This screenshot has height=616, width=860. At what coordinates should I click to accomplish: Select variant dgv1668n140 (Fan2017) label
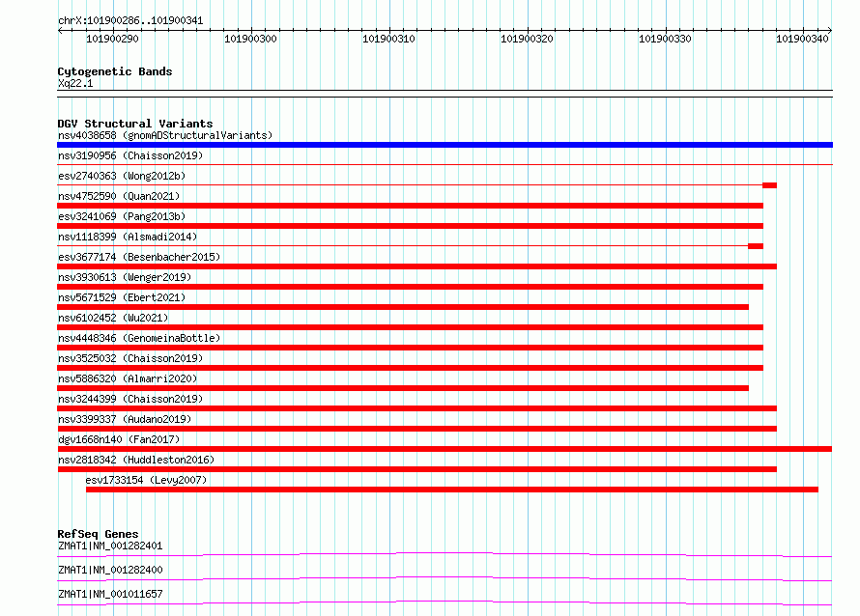(x=119, y=439)
